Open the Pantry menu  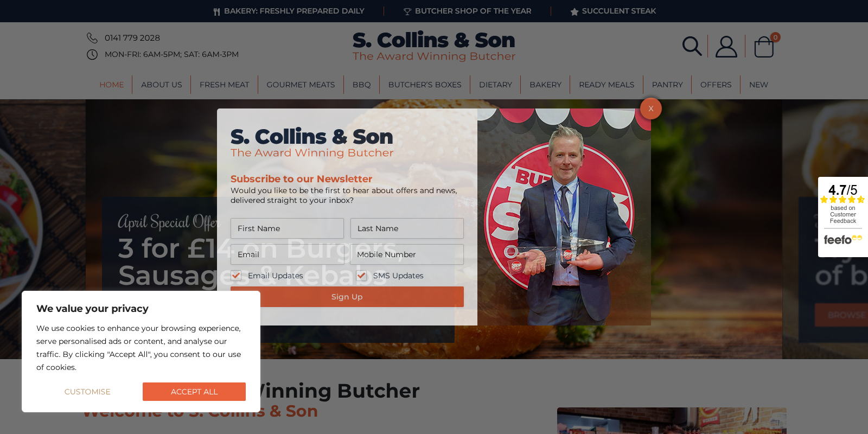point(667,85)
